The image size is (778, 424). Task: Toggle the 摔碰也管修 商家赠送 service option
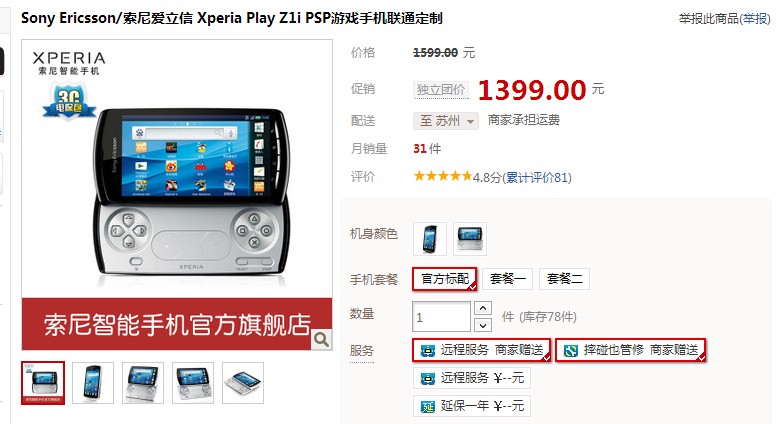(631, 350)
